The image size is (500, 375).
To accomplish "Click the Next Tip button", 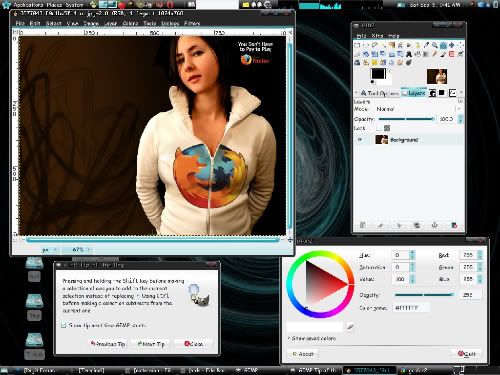I will (151, 344).
